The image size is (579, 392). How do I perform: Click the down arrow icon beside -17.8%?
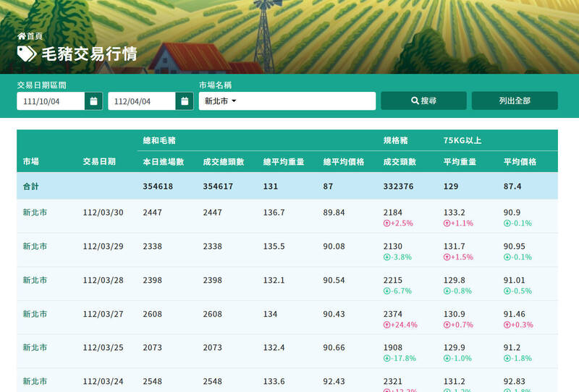point(387,359)
